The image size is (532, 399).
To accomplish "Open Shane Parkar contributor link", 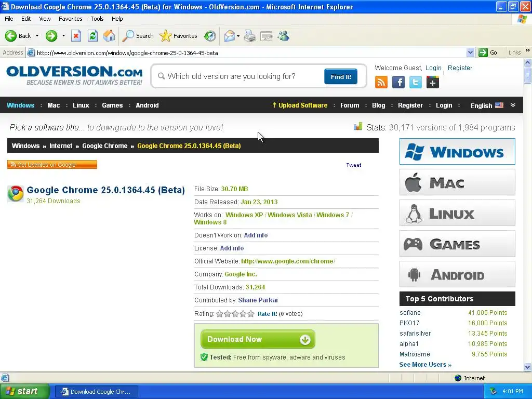I will [x=258, y=300].
